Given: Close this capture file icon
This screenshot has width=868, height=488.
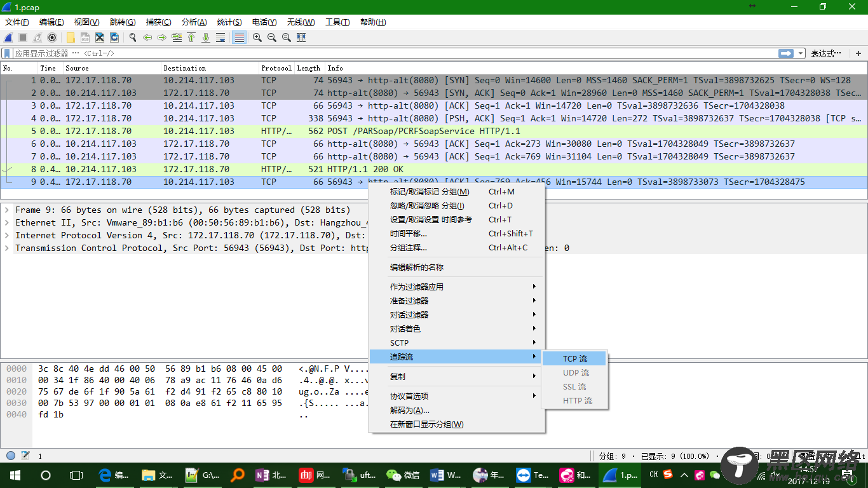Looking at the screenshot, I should click(x=100, y=37).
